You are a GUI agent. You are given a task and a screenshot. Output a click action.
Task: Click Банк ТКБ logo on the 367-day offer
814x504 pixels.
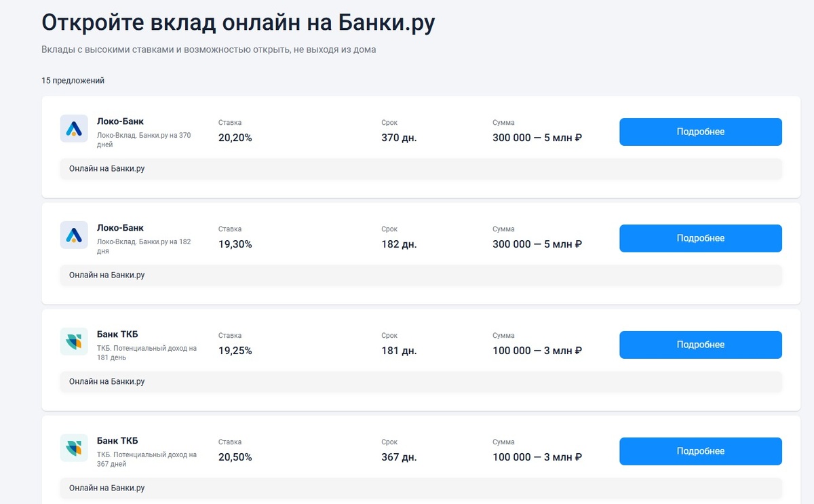click(x=74, y=448)
